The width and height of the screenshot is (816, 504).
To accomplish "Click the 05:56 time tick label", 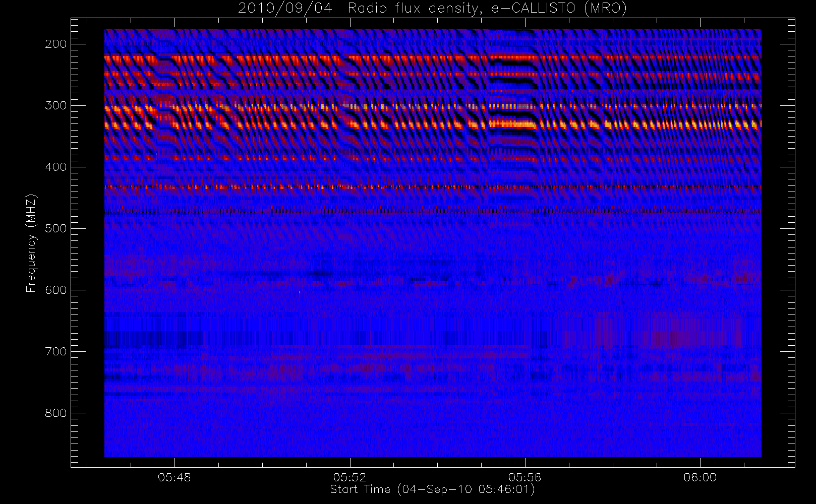I will pyautogui.click(x=525, y=477).
